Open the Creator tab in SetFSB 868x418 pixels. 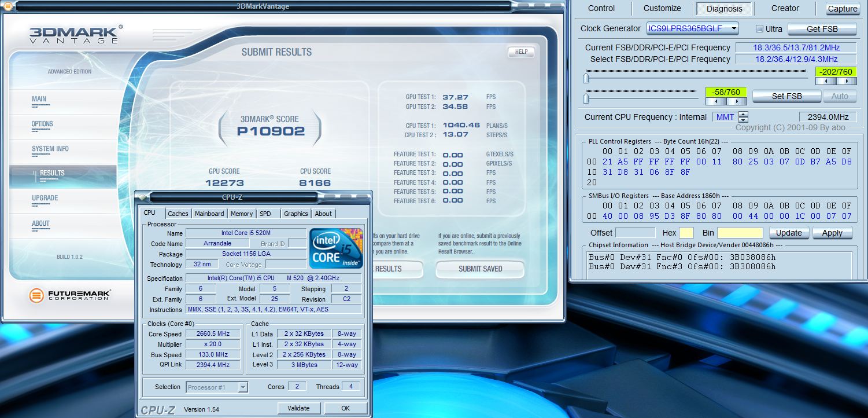pos(785,8)
